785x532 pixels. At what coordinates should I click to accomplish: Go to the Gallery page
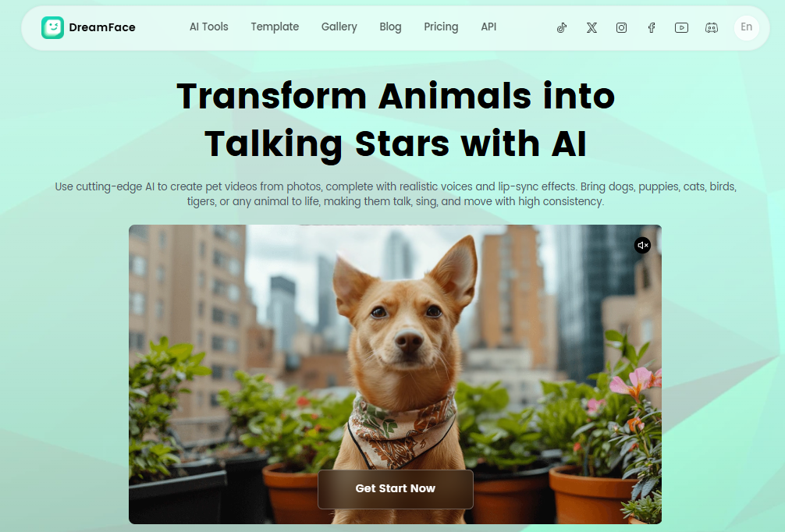[339, 27]
